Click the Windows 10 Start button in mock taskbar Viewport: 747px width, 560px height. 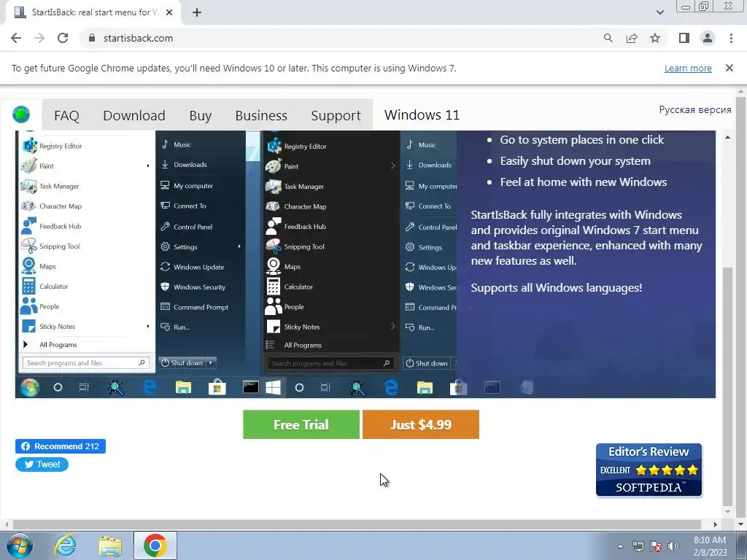tap(273, 388)
